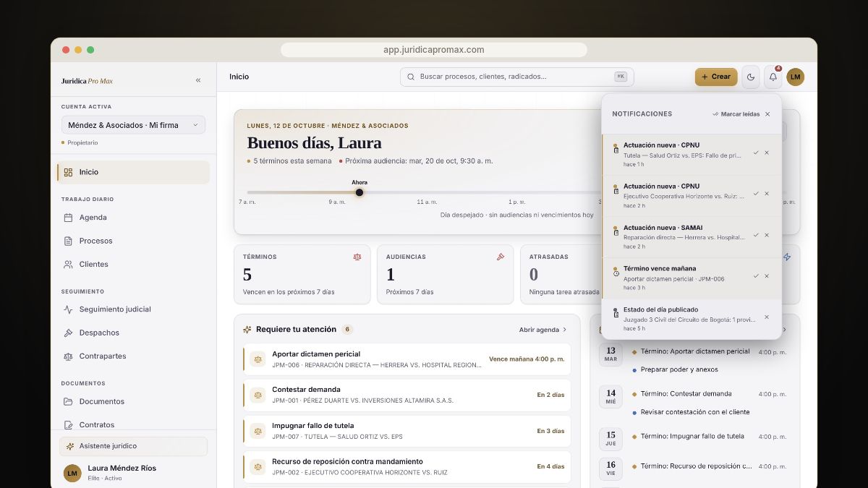Click the scales icon on the Términos card
868x488 pixels.
357,257
